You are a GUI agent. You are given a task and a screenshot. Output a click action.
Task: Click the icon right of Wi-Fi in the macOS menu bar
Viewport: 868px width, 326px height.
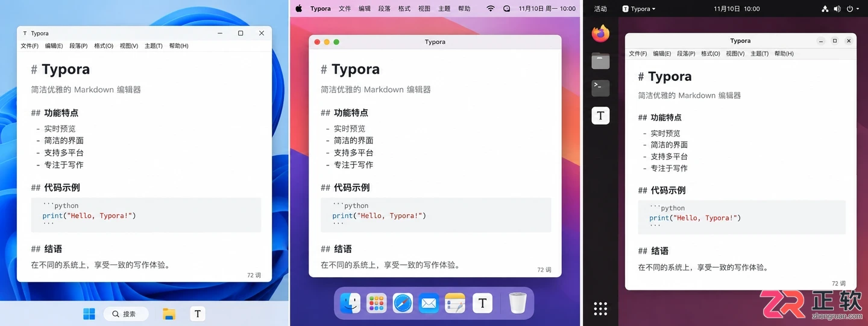pyautogui.click(x=506, y=8)
